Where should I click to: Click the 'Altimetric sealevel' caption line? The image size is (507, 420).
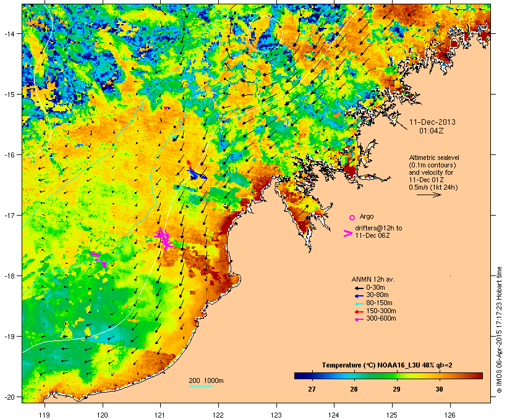(434, 157)
